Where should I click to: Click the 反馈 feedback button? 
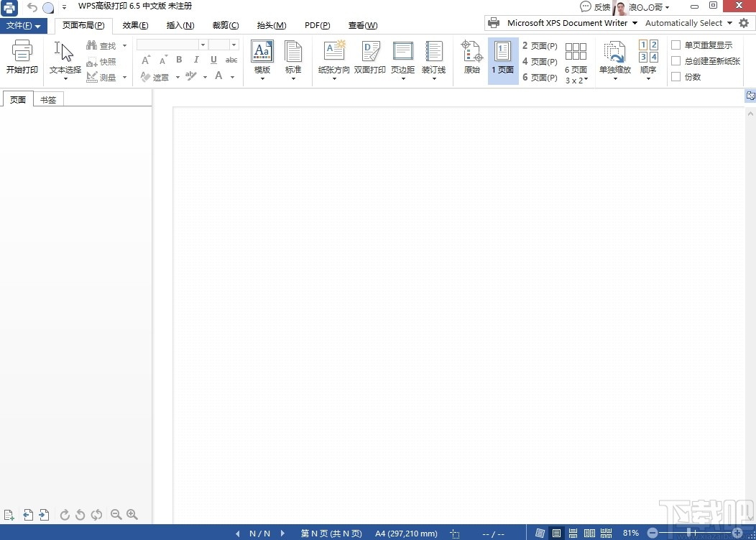click(x=595, y=6)
